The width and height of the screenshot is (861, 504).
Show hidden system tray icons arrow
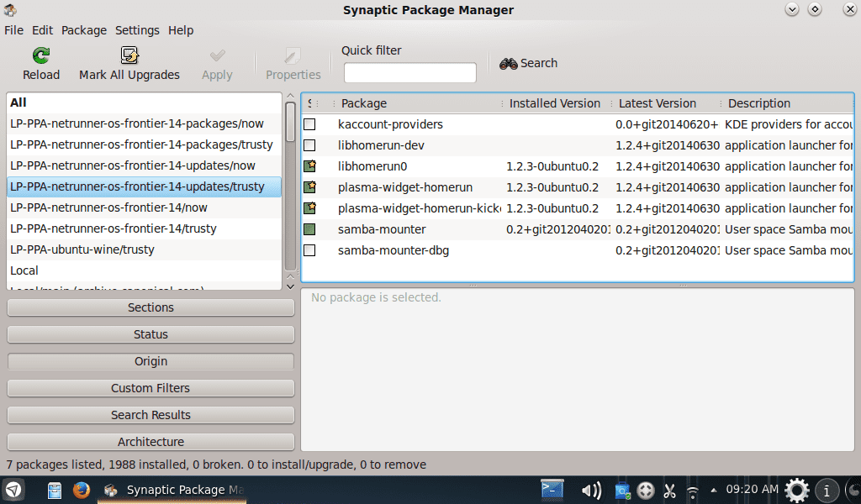(713, 491)
